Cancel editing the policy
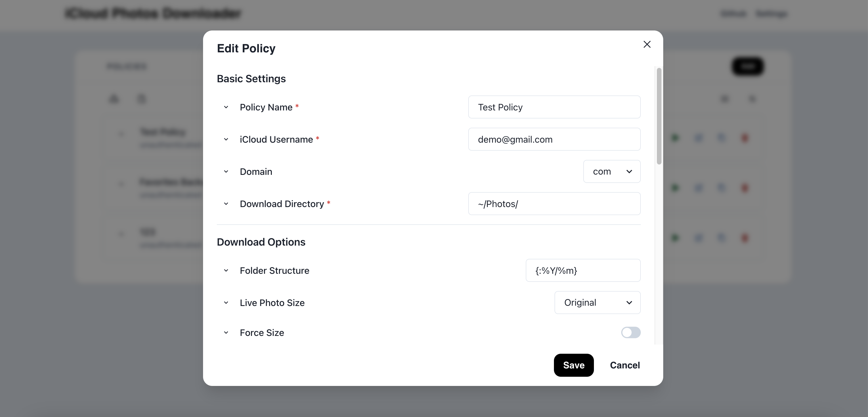Viewport: 868px width, 417px height. pos(625,365)
